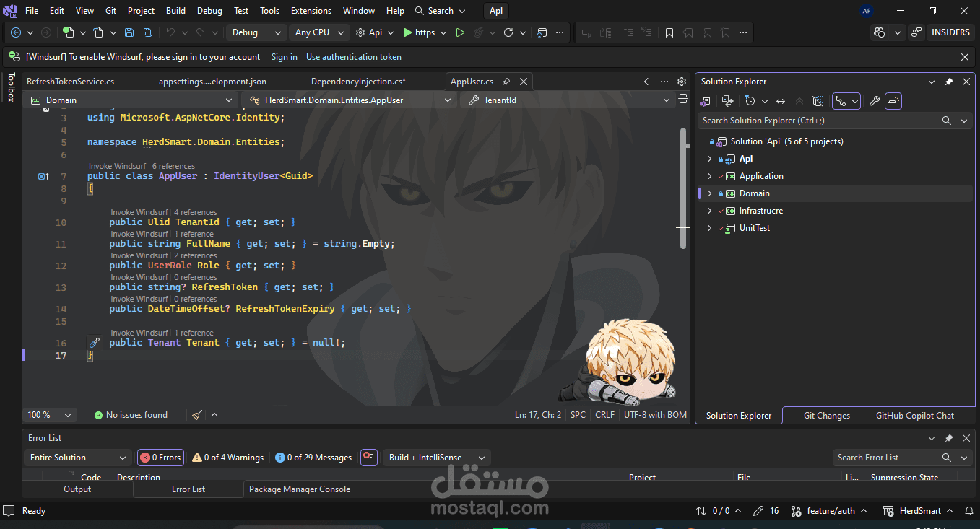Click the Save All toolbar icon
The width and height of the screenshot is (980, 529).
[148, 32]
